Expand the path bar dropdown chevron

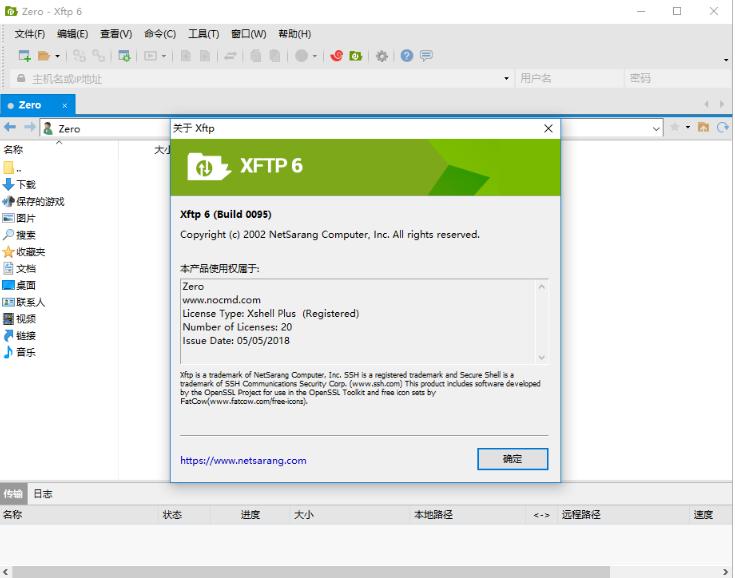[x=656, y=128]
